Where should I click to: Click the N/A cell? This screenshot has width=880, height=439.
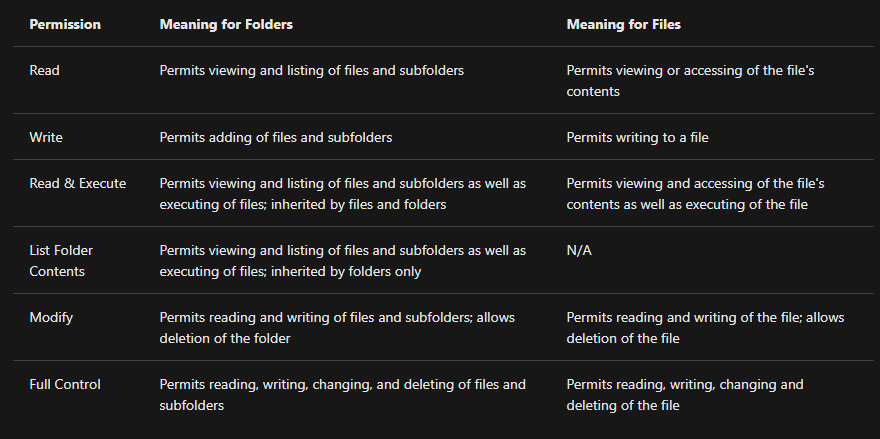click(x=579, y=250)
